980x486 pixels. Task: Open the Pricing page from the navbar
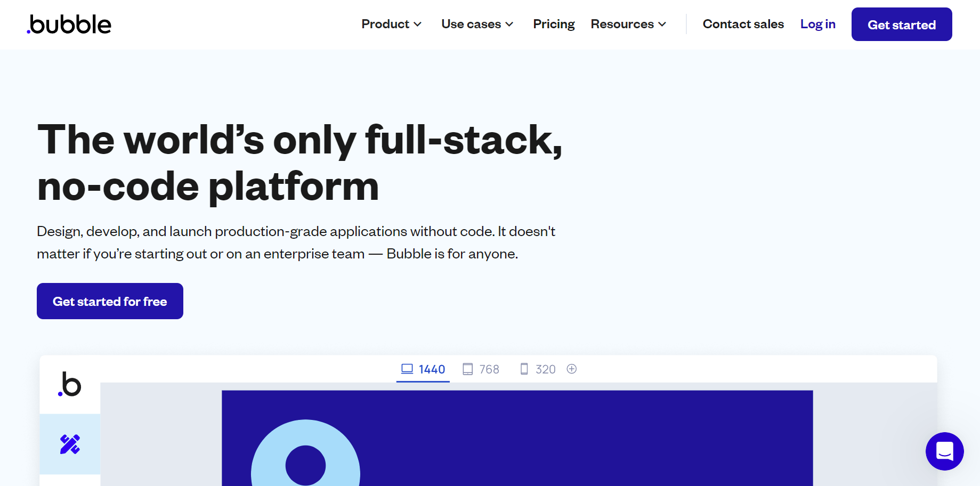pos(554,24)
